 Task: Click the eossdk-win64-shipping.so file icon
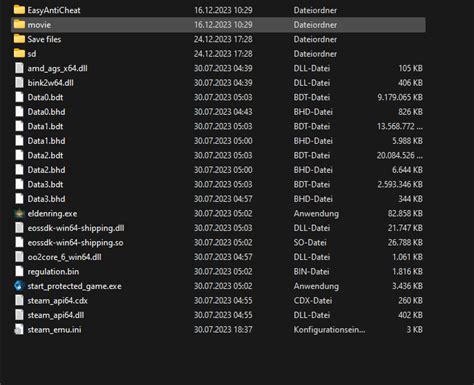pos(19,242)
